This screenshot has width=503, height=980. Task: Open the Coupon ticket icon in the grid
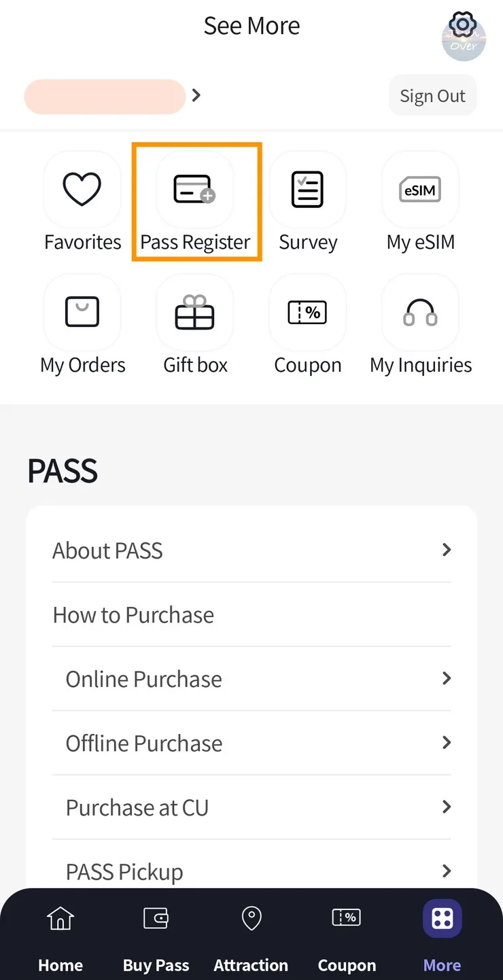[307, 313]
